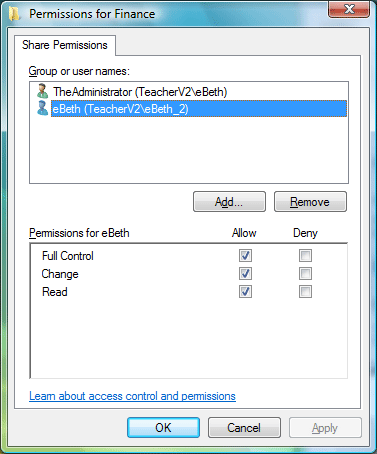Click the TheAdministrator user icon

tap(42, 91)
